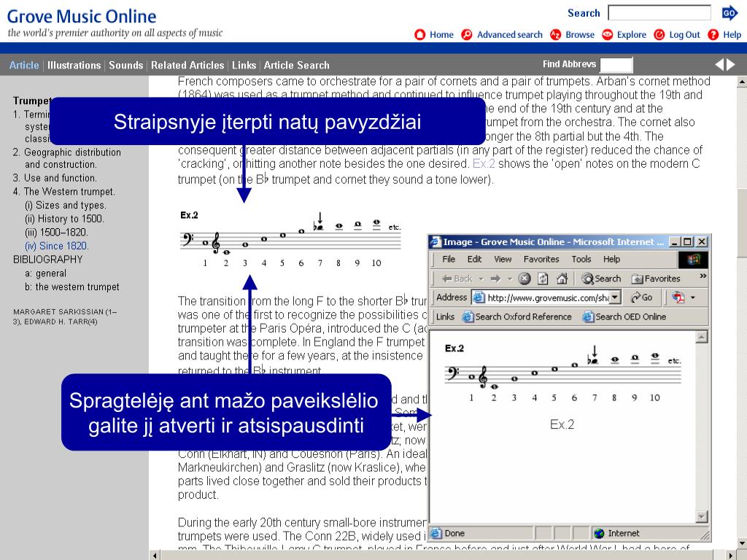Click the popup address URL field

(548, 297)
